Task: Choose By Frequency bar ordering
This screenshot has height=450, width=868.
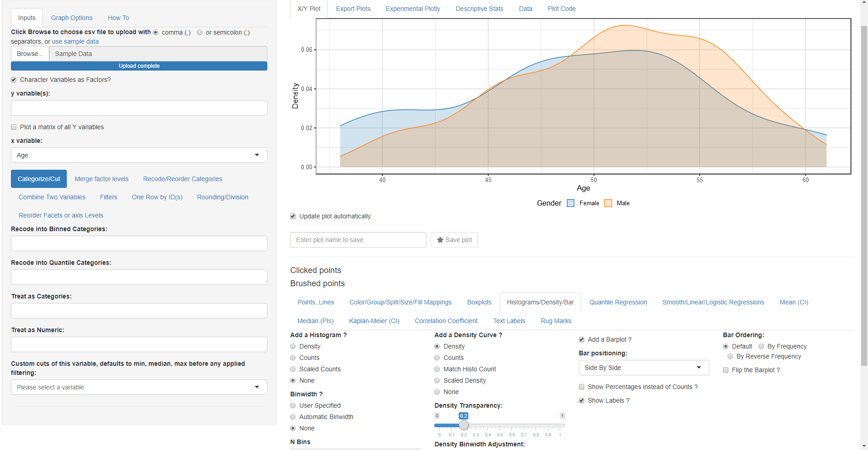Action: tap(761, 346)
